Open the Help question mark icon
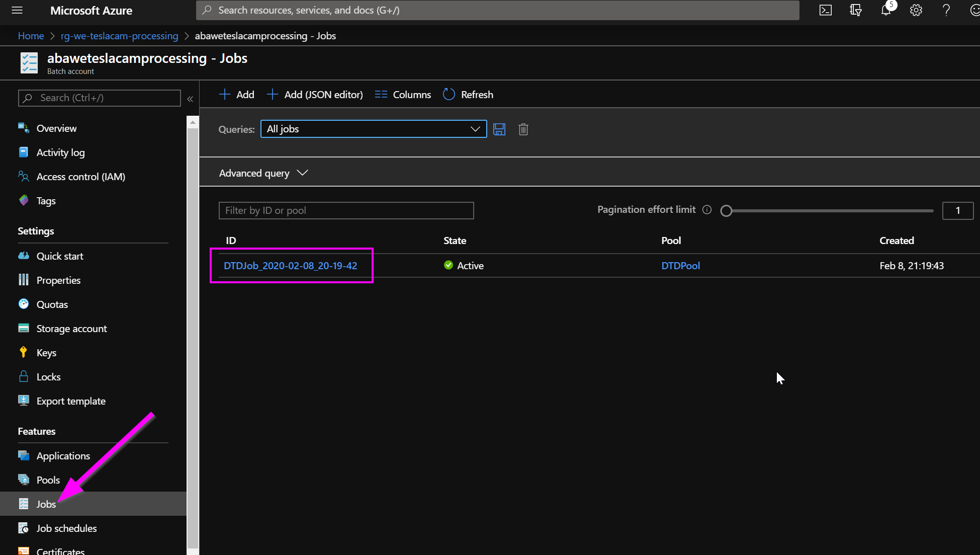The height and width of the screenshot is (555, 980). (x=946, y=10)
